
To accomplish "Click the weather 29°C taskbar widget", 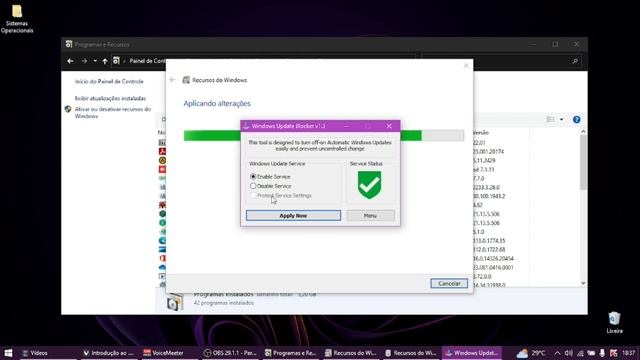I will 531,353.
